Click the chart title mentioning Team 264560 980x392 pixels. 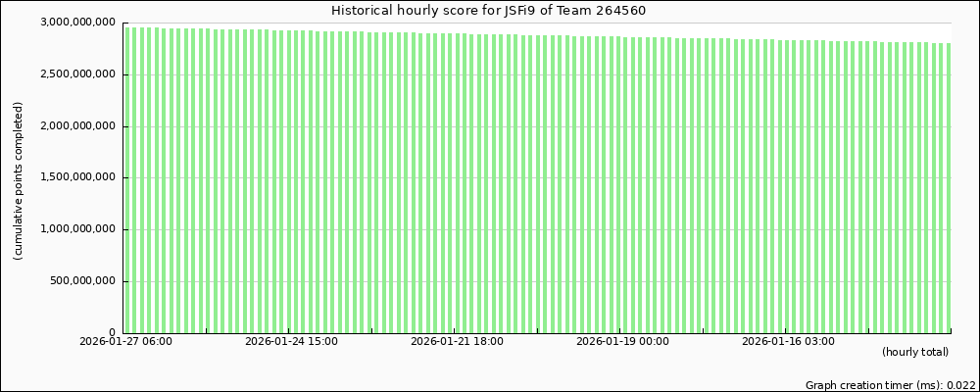tap(488, 11)
